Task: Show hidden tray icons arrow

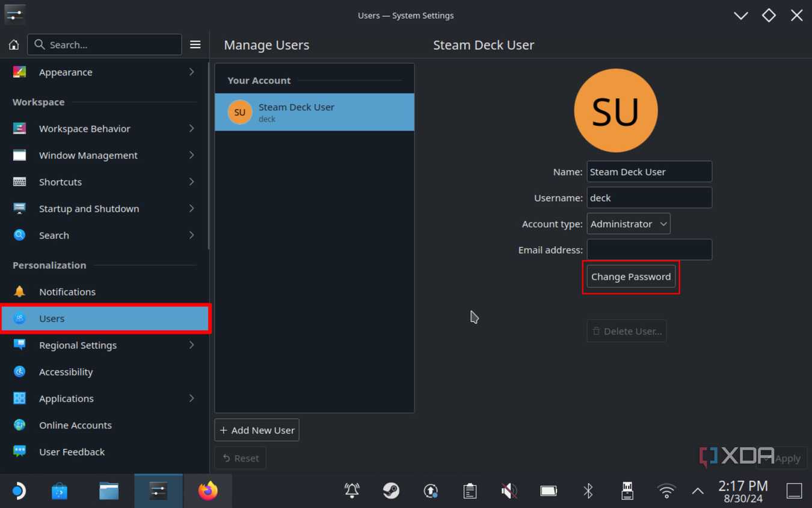Action: click(698, 491)
